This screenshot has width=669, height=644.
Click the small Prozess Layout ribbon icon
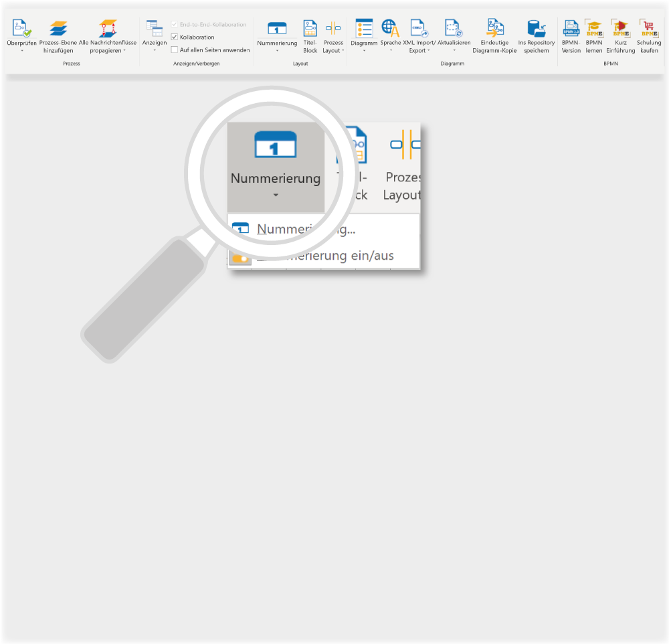coord(333,28)
